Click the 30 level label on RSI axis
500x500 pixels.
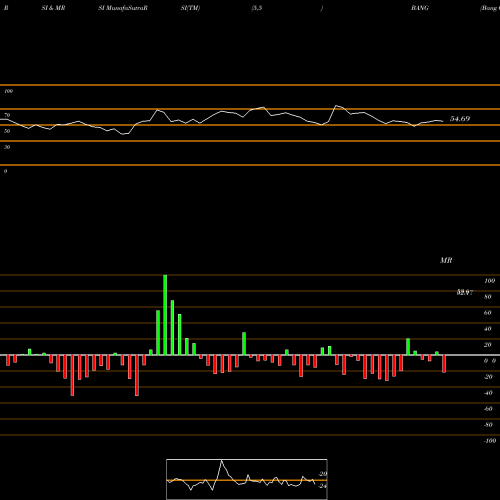[7, 147]
